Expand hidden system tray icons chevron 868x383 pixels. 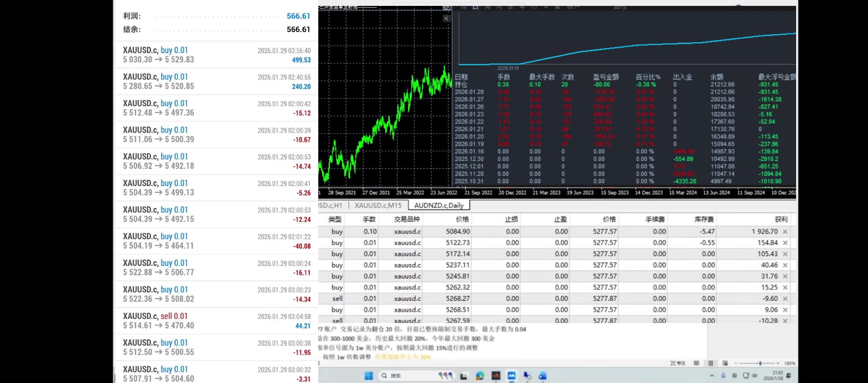712,376
